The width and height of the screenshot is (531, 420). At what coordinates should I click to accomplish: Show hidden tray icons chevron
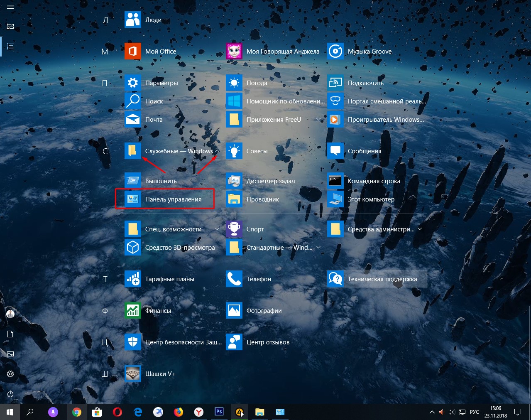(432, 412)
